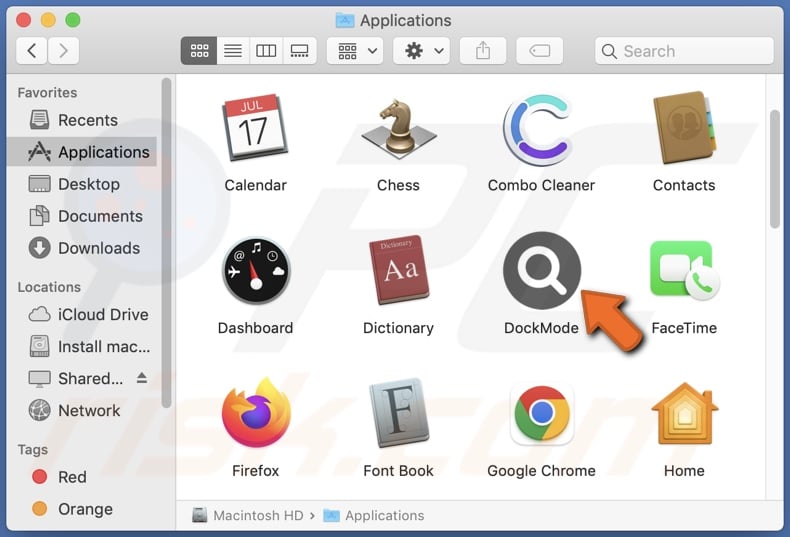The width and height of the screenshot is (790, 537).
Task: Open Network in the sidebar
Action: pyautogui.click(x=83, y=411)
